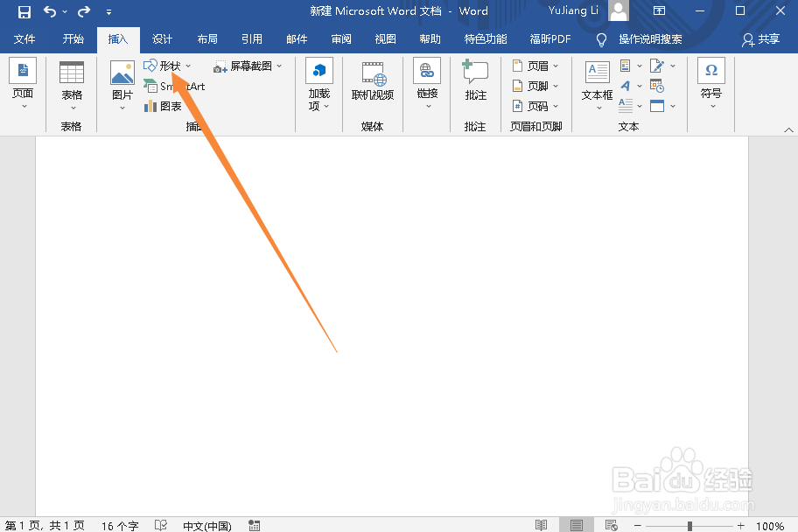Click the 共享 (Share) button
The image size is (798, 532).
click(x=761, y=39)
